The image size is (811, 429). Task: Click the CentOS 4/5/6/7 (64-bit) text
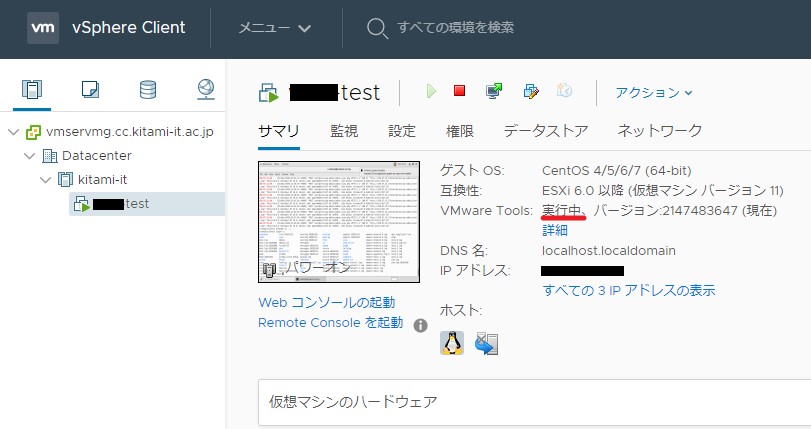pos(617,170)
